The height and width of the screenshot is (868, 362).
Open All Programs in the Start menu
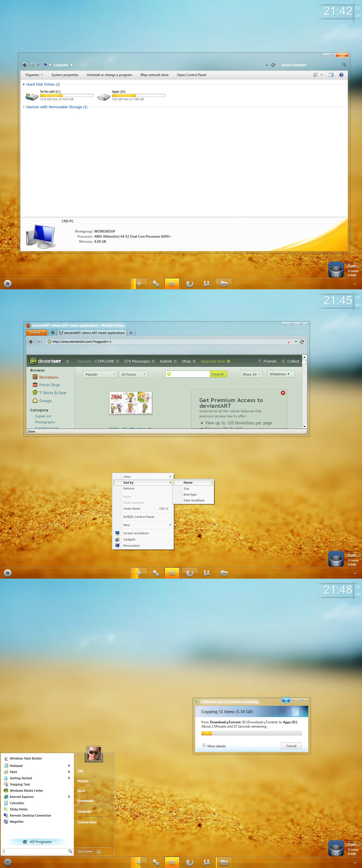coord(37,842)
